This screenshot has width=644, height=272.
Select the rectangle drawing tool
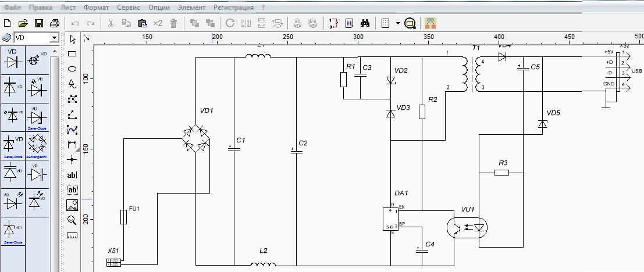[72, 53]
